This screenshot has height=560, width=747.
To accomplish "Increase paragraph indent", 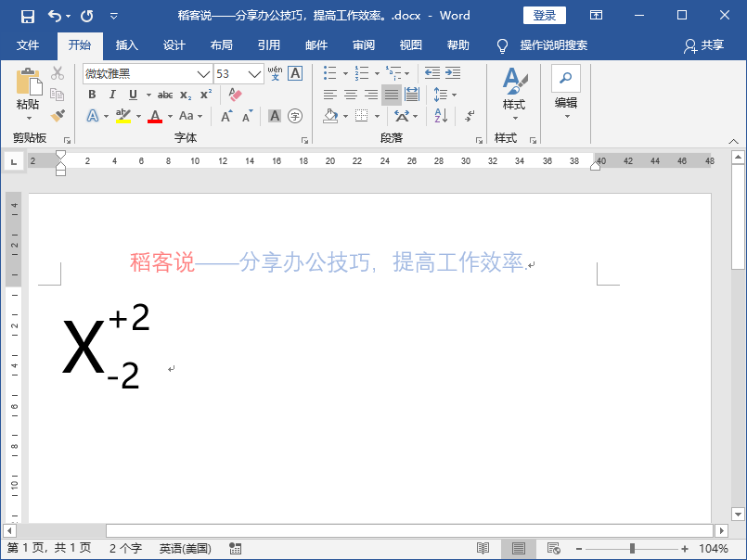I will click(x=453, y=73).
